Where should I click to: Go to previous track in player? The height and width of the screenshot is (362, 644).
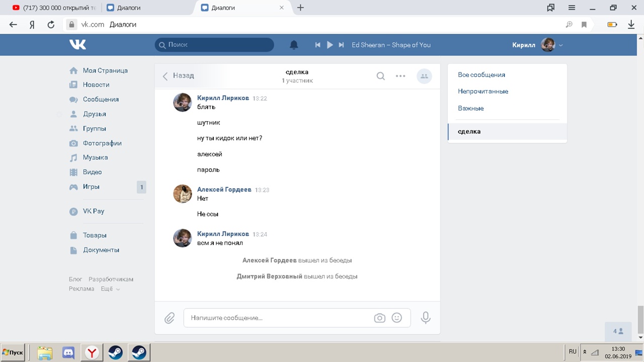pyautogui.click(x=317, y=45)
